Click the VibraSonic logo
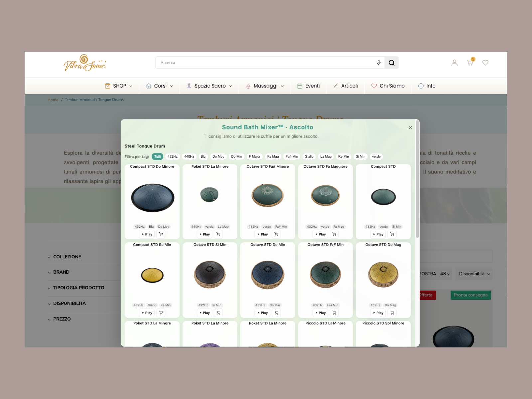The height and width of the screenshot is (399, 532). coord(85,63)
